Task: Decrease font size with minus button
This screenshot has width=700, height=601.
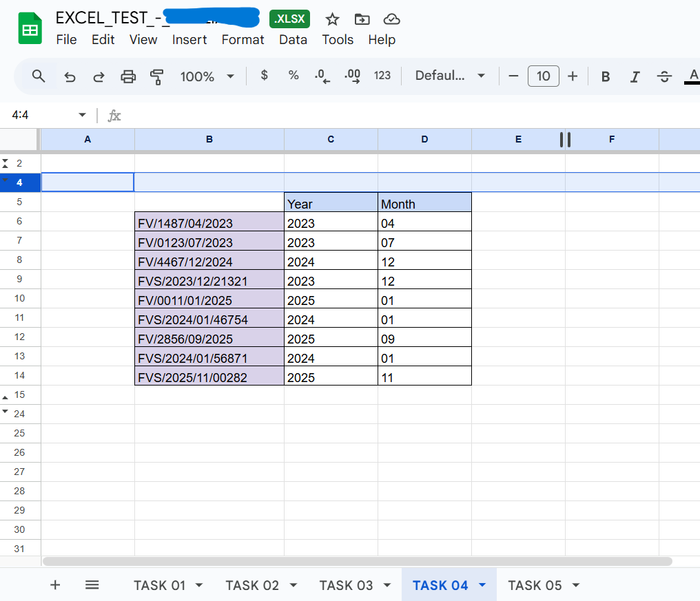Action: 513,76
